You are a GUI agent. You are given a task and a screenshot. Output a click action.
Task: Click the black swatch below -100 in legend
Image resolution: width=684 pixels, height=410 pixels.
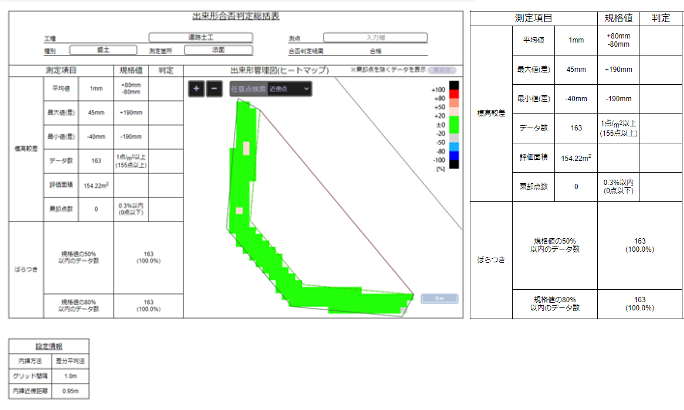(454, 164)
